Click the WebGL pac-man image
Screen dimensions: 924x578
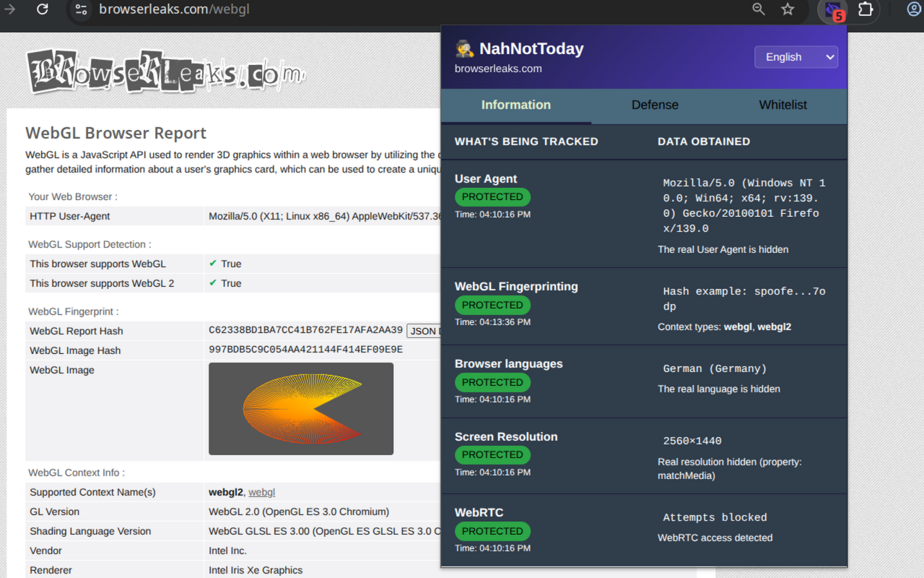pyautogui.click(x=301, y=409)
